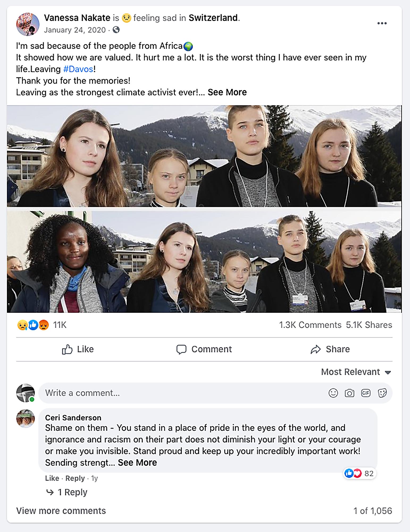Like the post by Vanessa Nakate

[x=78, y=349]
